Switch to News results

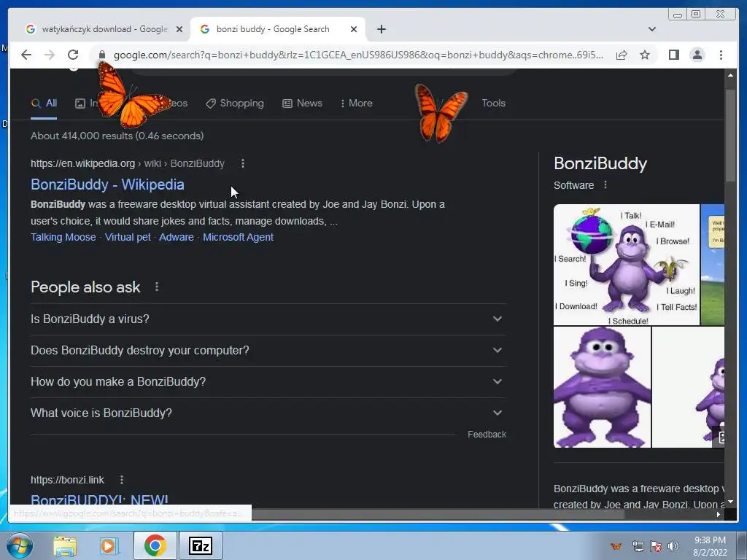point(302,103)
